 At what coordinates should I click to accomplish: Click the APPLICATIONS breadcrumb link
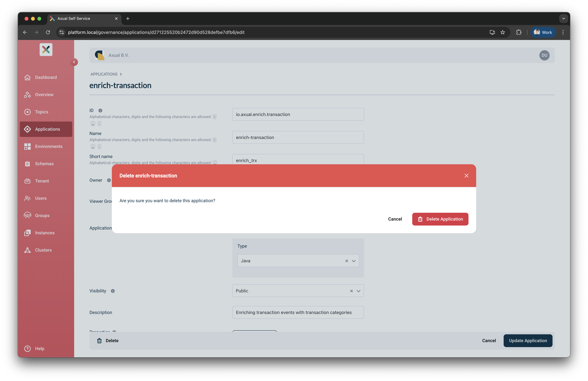pyautogui.click(x=104, y=74)
